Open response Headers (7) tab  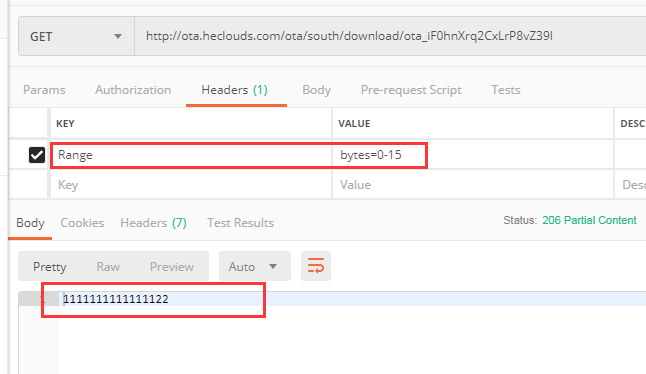[153, 223]
